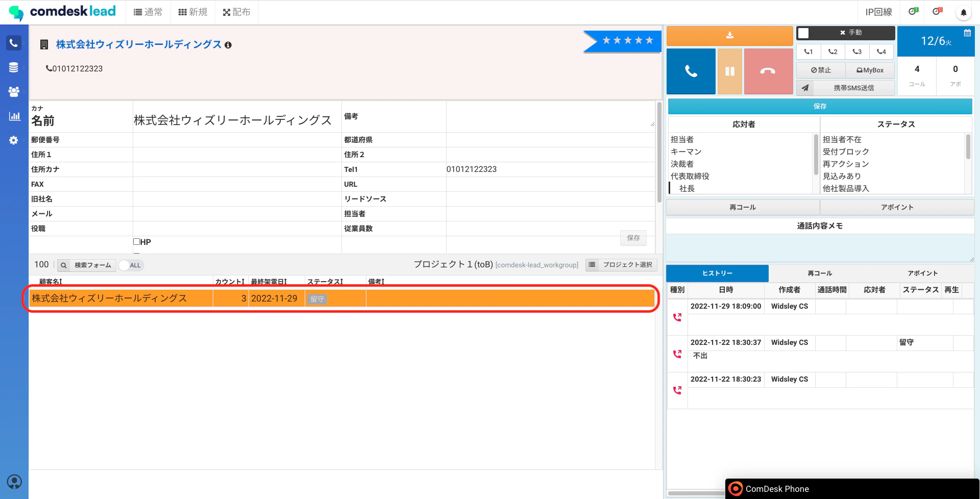
Task: Click the 携帯SMS送信 paper-plane button
Action: (x=845, y=88)
